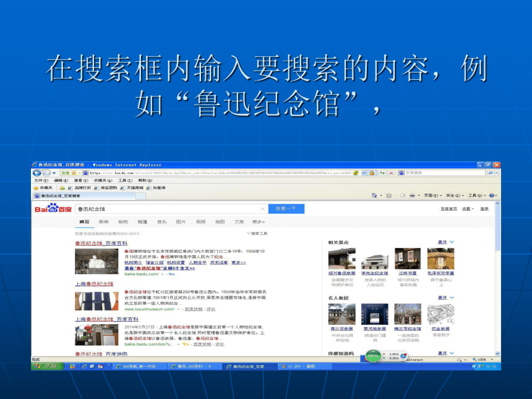
Task: Switch to the 知道 search tab
Action: point(142,222)
